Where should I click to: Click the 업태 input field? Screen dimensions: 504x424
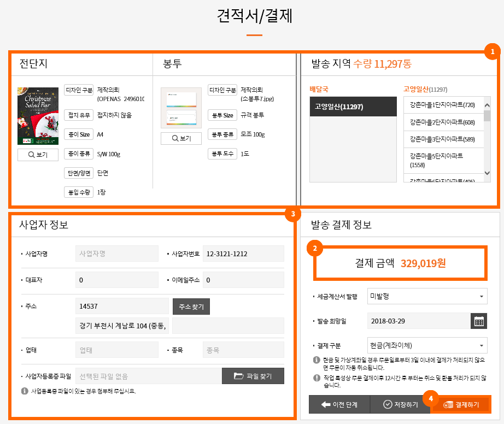[x=116, y=349]
